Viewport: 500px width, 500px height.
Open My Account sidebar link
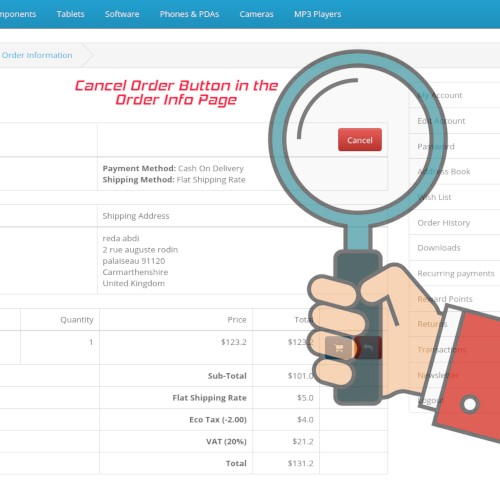[x=440, y=95]
